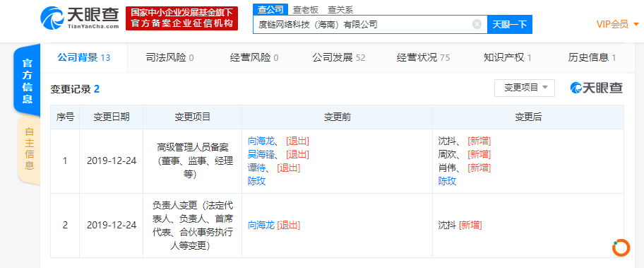Open the 知识产权 1 tab
The height and width of the screenshot is (268, 644).
pos(508,58)
